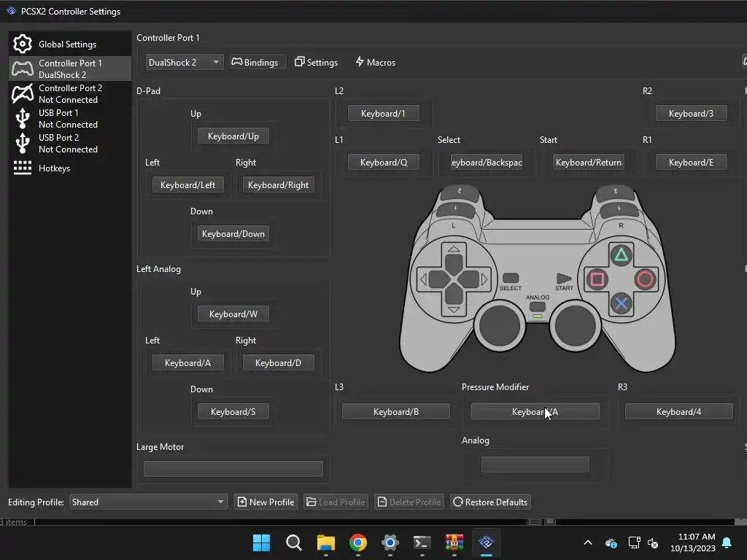The height and width of the screenshot is (560, 747).
Task: Select Hotkeys in sidebar list
Action: point(69,168)
